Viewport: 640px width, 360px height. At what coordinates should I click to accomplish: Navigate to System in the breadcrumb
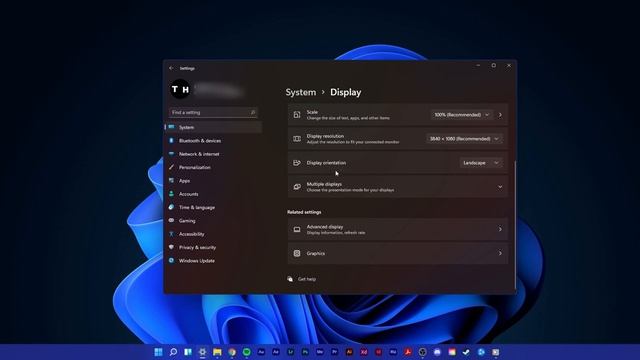coord(301,92)
